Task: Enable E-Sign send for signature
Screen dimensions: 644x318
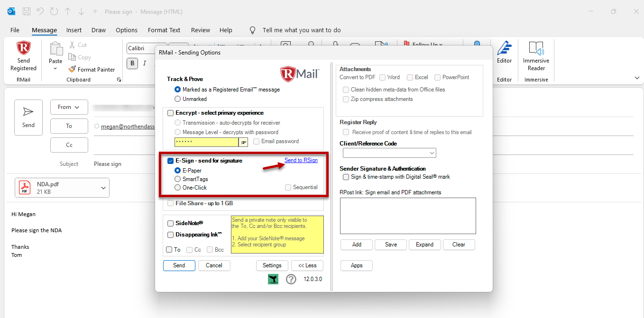Action: pos(170,161)
